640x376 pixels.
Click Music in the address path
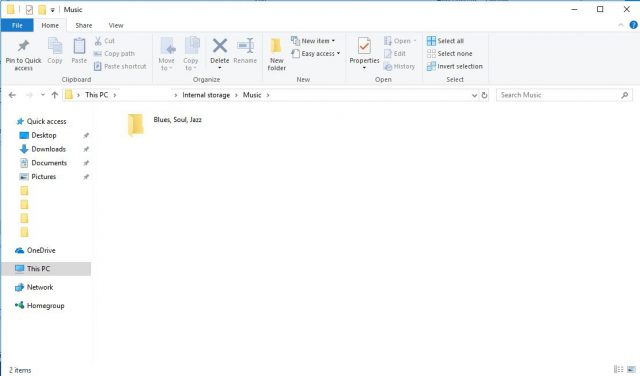click(252, 95)
